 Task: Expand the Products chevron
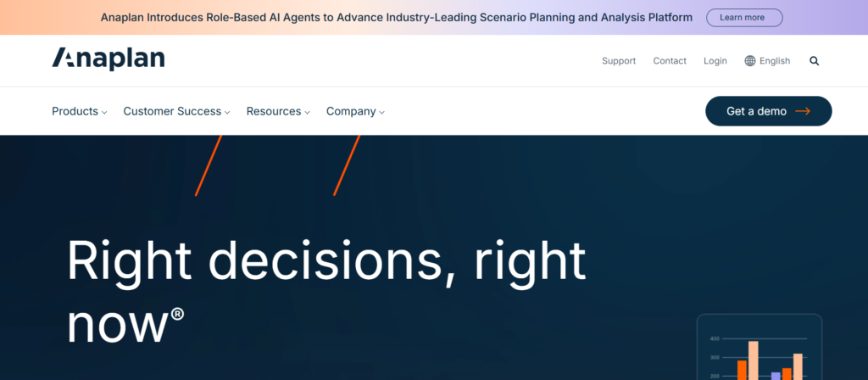click(104, 112)
